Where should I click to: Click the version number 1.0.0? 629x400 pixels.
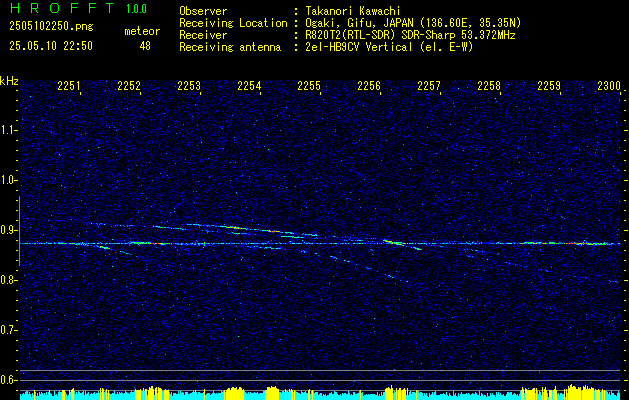pos(136,9)
